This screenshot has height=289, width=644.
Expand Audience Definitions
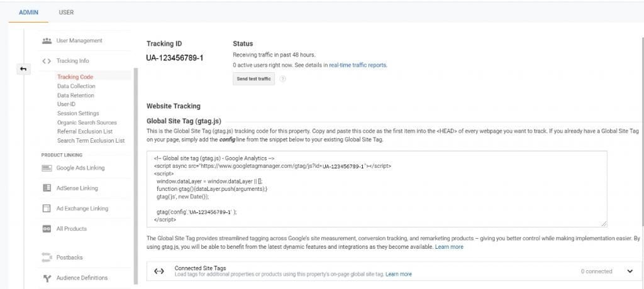(x=82, y=278)
